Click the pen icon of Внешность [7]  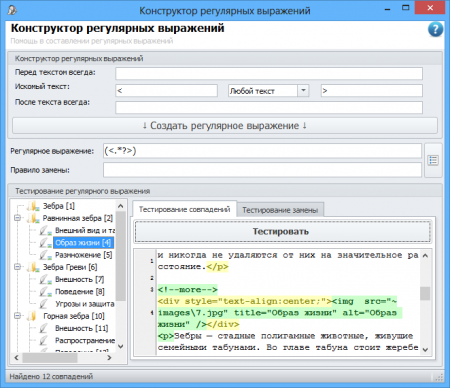tap(45, 279)
